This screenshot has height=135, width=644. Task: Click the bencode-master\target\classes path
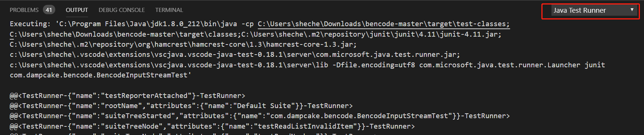click(125, 34)
